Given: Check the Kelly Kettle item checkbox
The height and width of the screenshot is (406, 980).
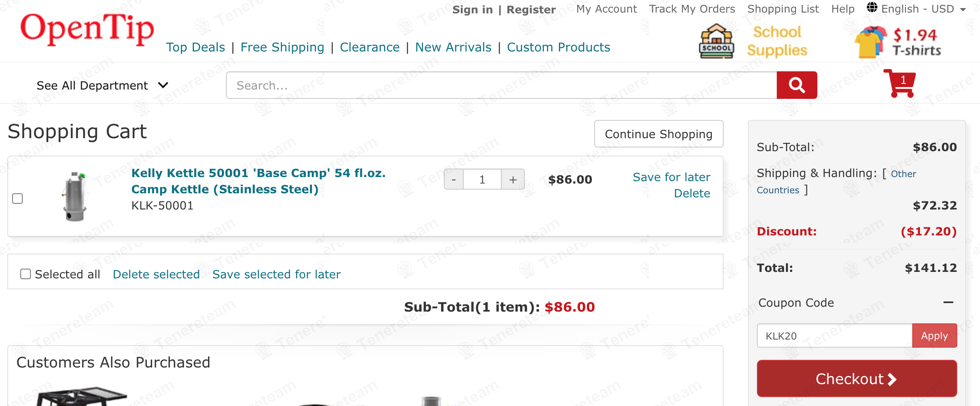Looking at the screenshot, I should (17, 199).
